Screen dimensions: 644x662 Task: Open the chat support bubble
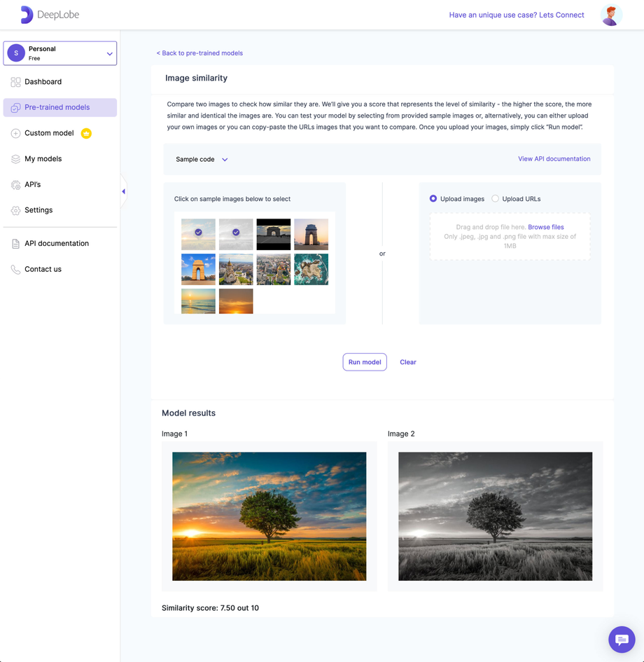pos(622,640)
